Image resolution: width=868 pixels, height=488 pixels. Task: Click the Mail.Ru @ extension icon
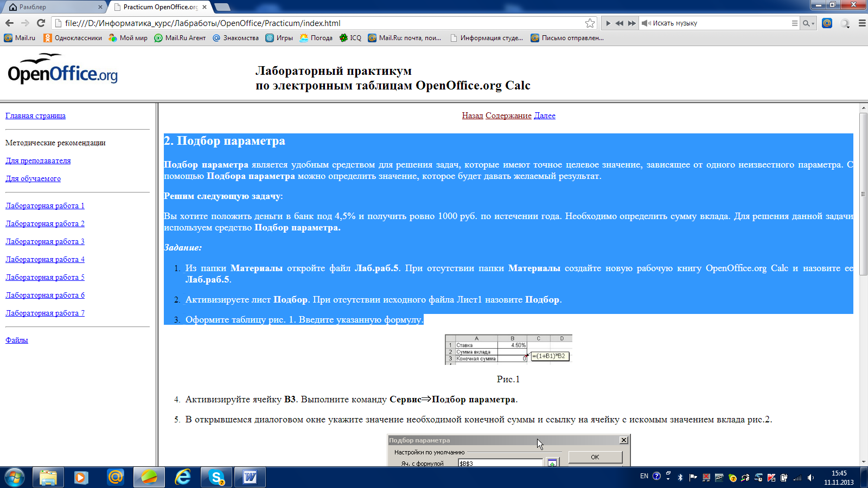(827, 23)
